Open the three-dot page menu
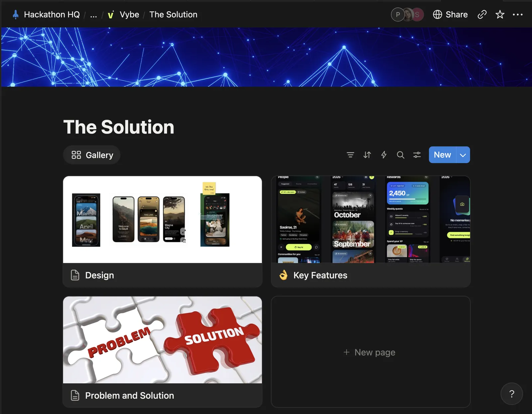This screenshot has height=414, width=532. (x=518, y=14)
